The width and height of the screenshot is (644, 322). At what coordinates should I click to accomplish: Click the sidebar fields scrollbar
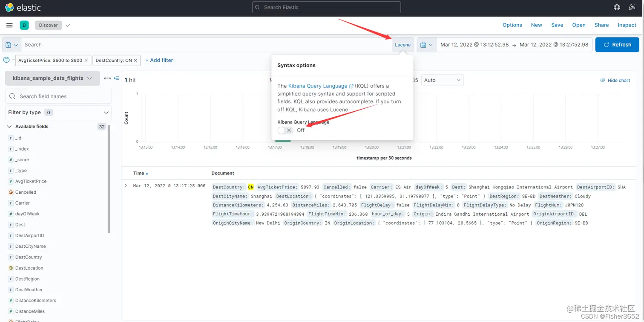tap(109, 179)
